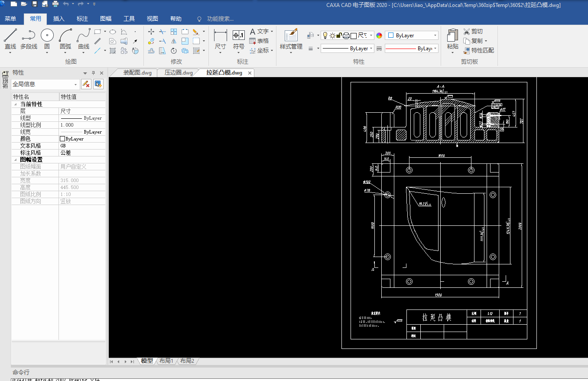The height and width of the screenshot is (381, 588).
Task: Open the layer selection dropdown in ribbon
Action: tap(371, 36)
